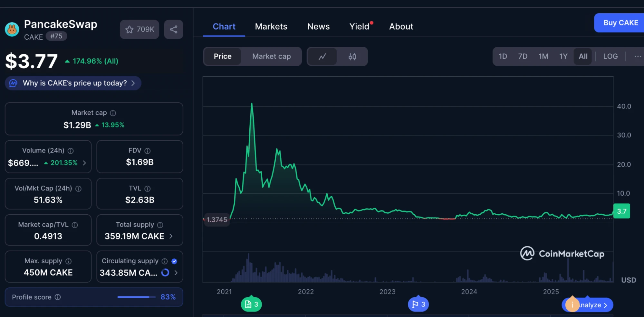
Task: Expand the Volume (24h) details chevron
Action: point(84,163)
